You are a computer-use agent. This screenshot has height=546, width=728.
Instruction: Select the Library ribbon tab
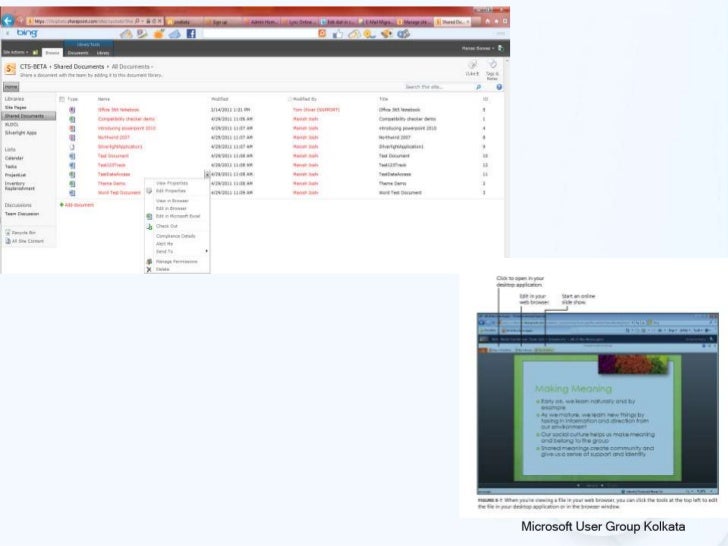pos(103,52)
